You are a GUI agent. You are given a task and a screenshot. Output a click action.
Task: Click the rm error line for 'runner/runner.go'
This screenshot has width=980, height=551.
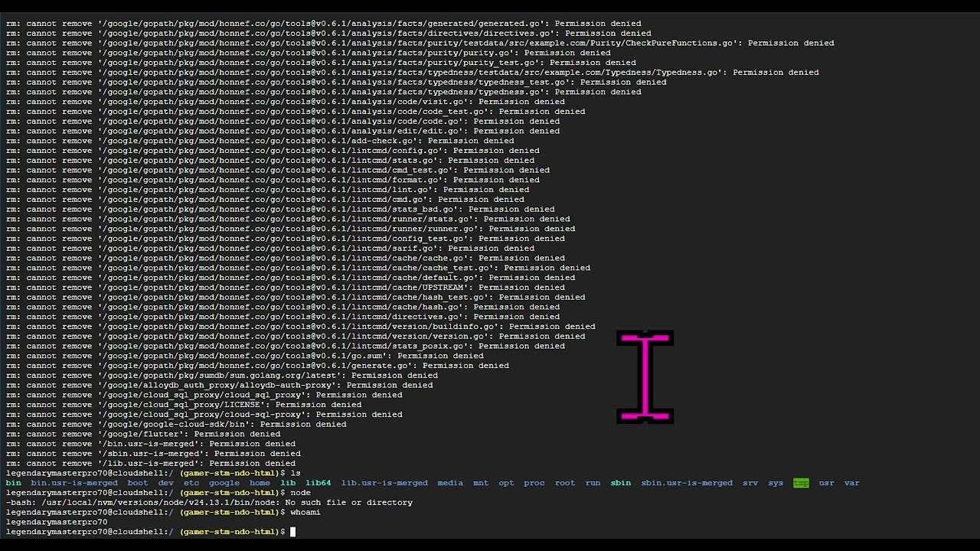coord(290,229)
